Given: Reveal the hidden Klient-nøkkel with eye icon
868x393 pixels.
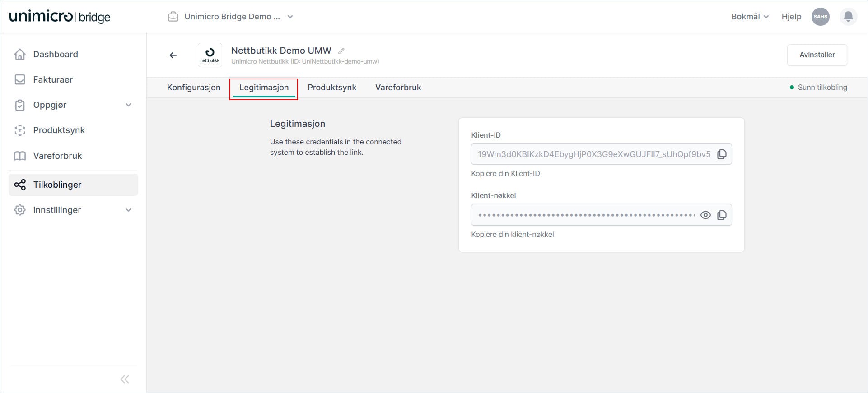Looking at the screenshot, I should pyautogui.click(x=705, y=215).
